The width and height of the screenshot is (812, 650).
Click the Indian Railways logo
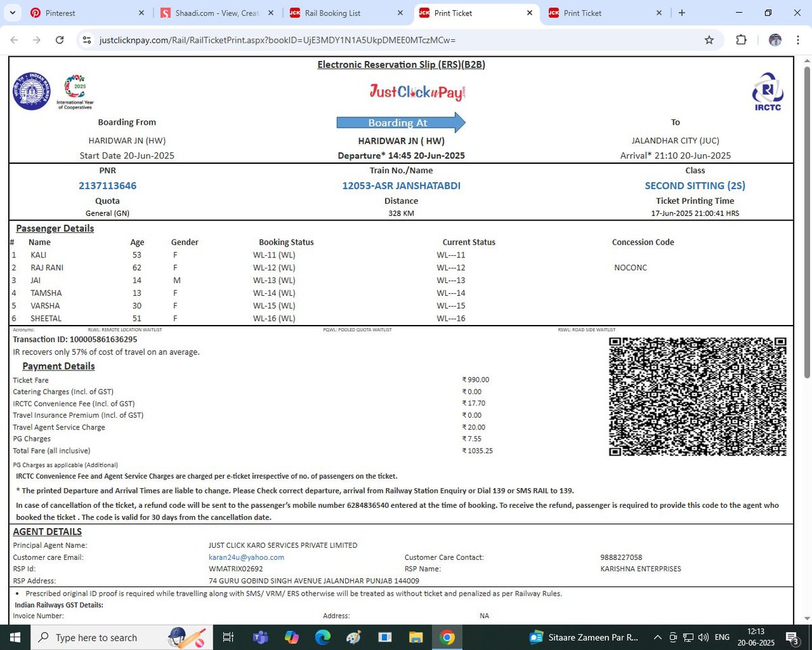(x=31, y=91)
